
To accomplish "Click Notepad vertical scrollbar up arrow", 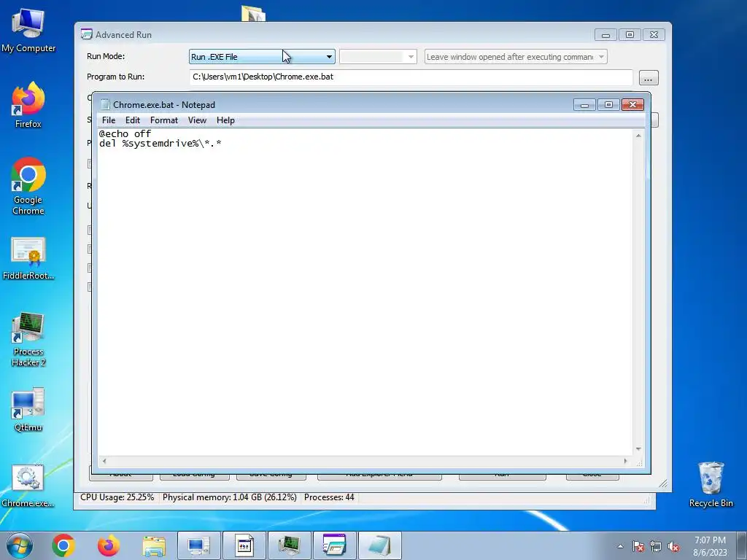I will tap(638, 136).
